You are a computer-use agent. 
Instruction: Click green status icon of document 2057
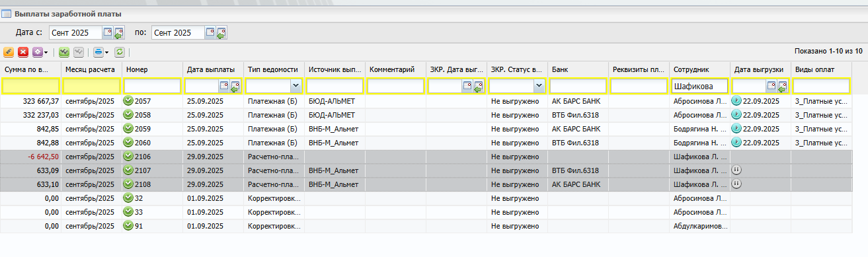click(128, 101)
